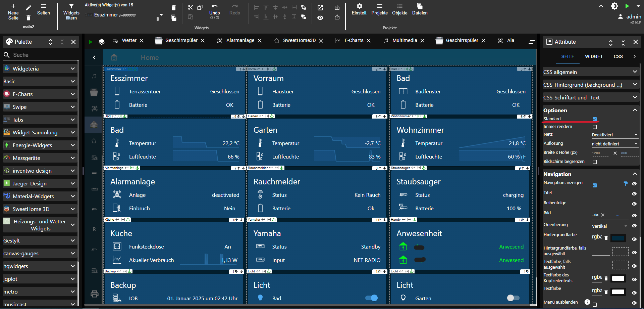Open Hintergrundfarbe color swatch
This screenshot has width=644, height=309.
[618, 238]
